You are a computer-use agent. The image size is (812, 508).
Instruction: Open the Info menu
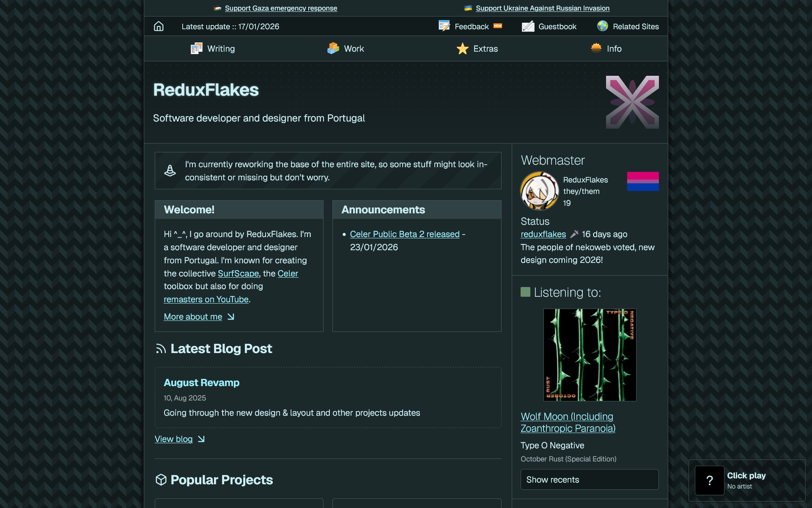pyautogui.click(x=606, y=49)
